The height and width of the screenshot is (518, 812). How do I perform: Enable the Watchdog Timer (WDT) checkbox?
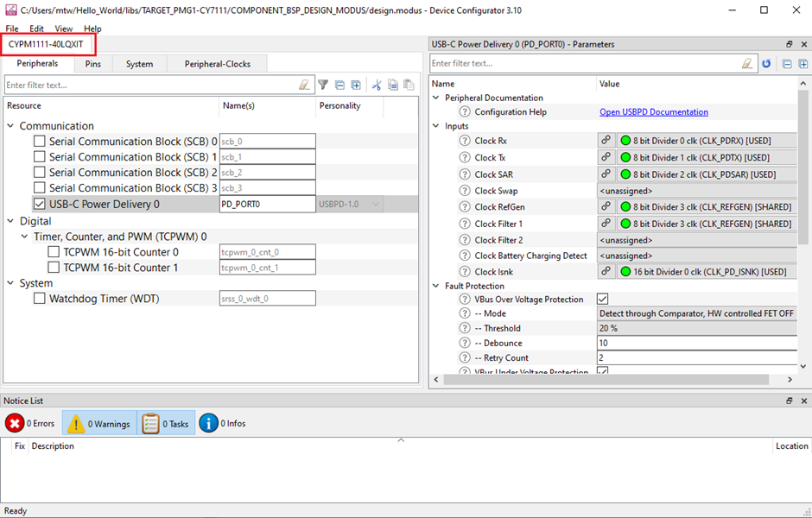[x=39, y=298]
